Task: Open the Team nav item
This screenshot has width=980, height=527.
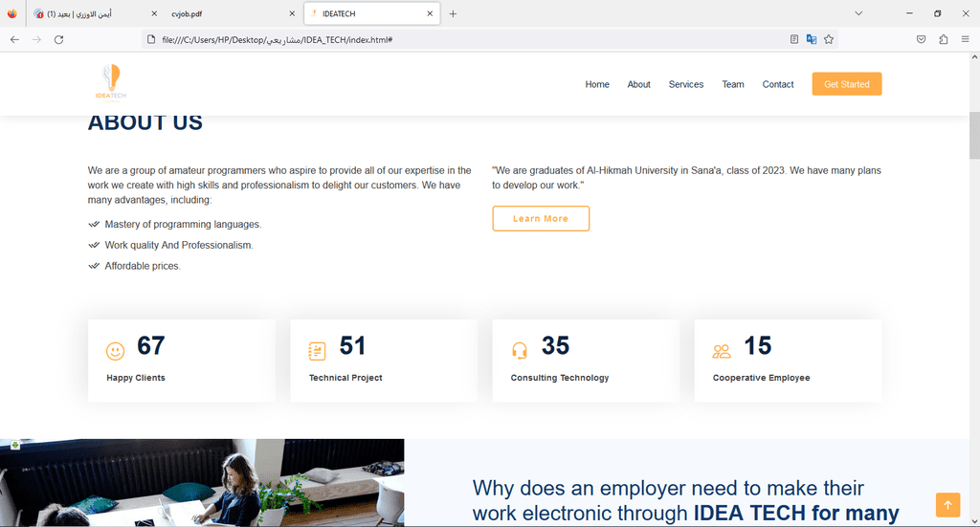Action: point(733,84)
